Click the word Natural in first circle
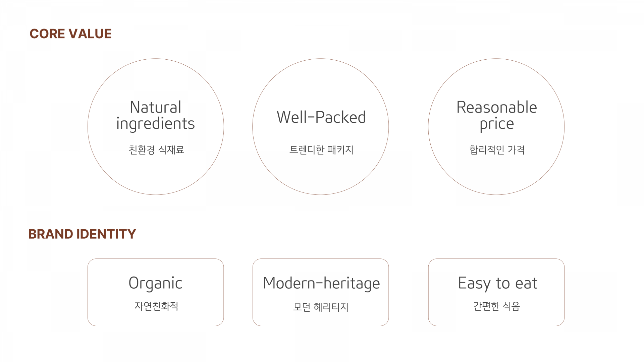The image size is (644, 362). (x=156, y=107)
